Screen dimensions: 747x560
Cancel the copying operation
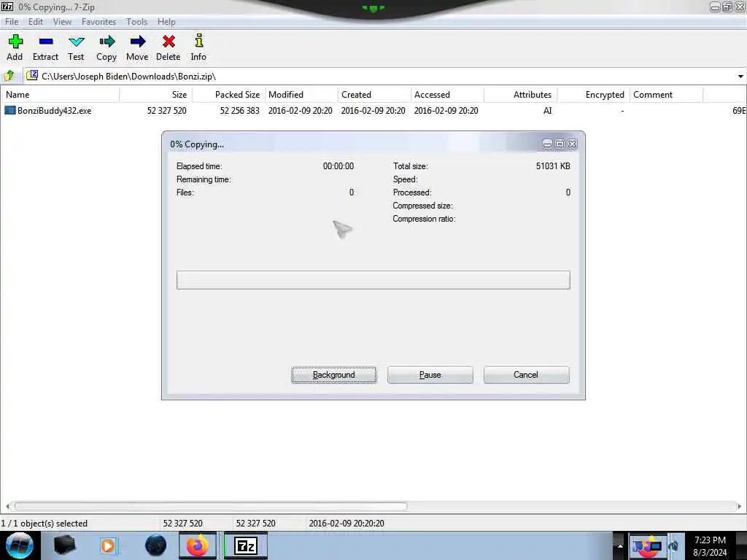click(526, 375)
